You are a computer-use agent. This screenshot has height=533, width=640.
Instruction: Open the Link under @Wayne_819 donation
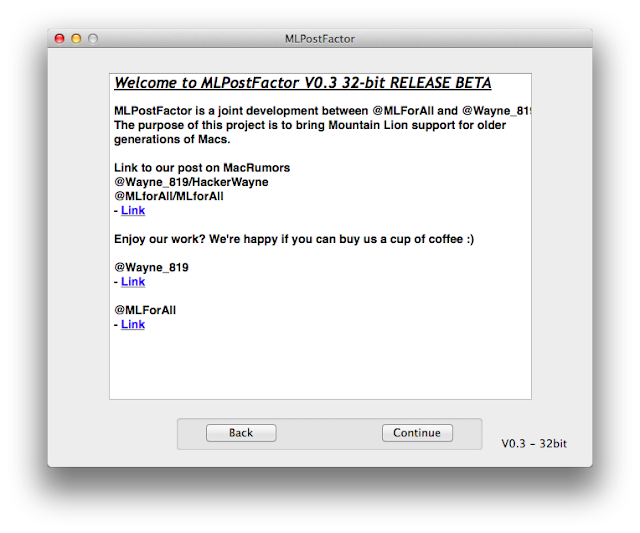coord(133,282)
